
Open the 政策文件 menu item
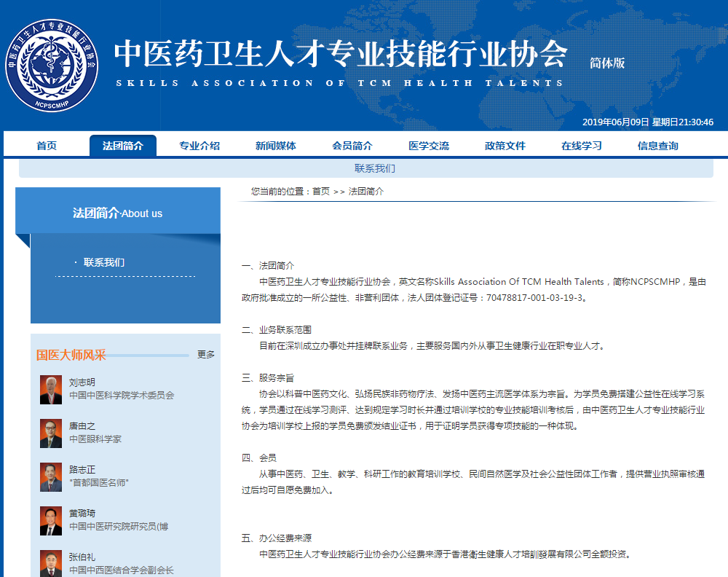coord(505,146)
